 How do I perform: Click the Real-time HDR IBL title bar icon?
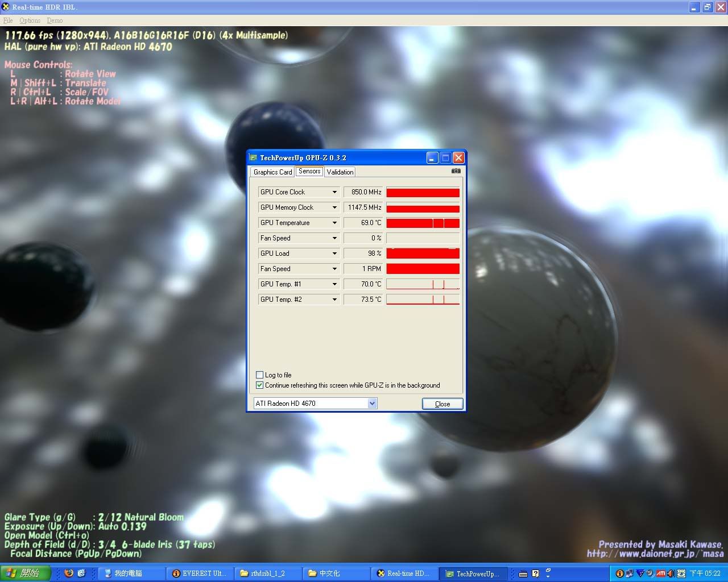6,7
